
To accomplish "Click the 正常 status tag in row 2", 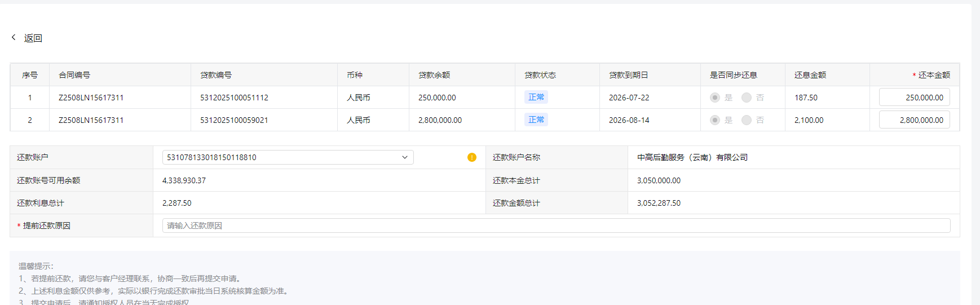I will click(536, 120).
